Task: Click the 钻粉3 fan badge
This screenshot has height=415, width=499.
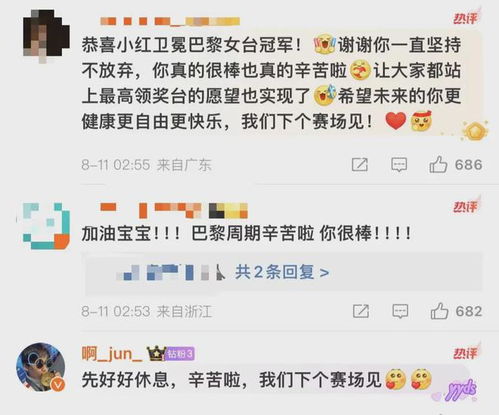Action: (x=180, y=354)
